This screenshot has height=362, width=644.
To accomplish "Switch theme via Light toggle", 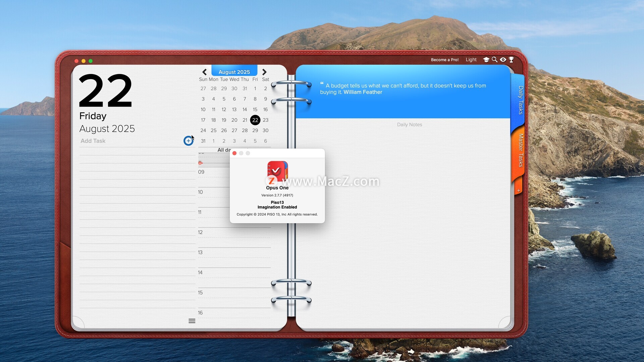I will (471, 60).
